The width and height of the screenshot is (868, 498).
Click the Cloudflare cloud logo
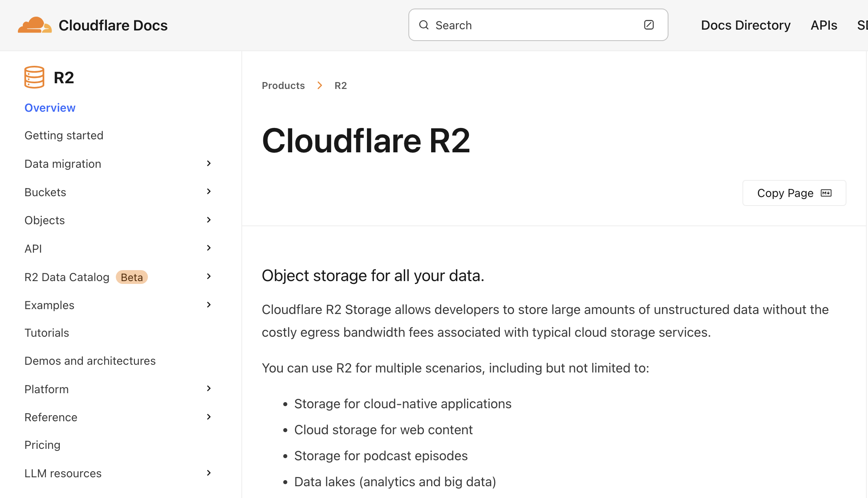click(35, 25)
